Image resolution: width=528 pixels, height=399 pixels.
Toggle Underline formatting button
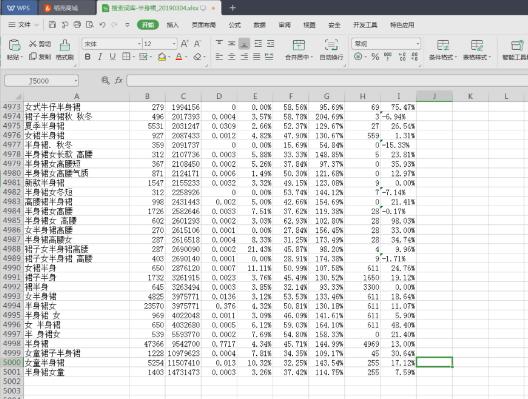click(112, 57)
